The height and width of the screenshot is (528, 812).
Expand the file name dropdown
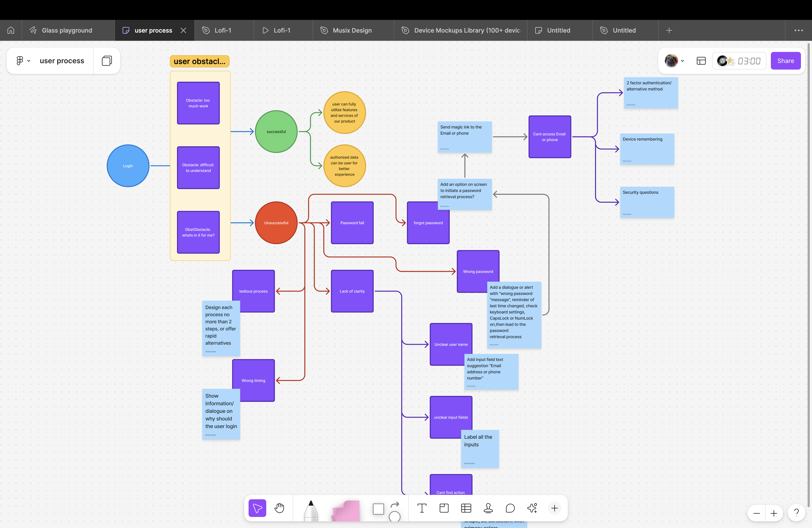pyautogui.click(x=29, y=61)
